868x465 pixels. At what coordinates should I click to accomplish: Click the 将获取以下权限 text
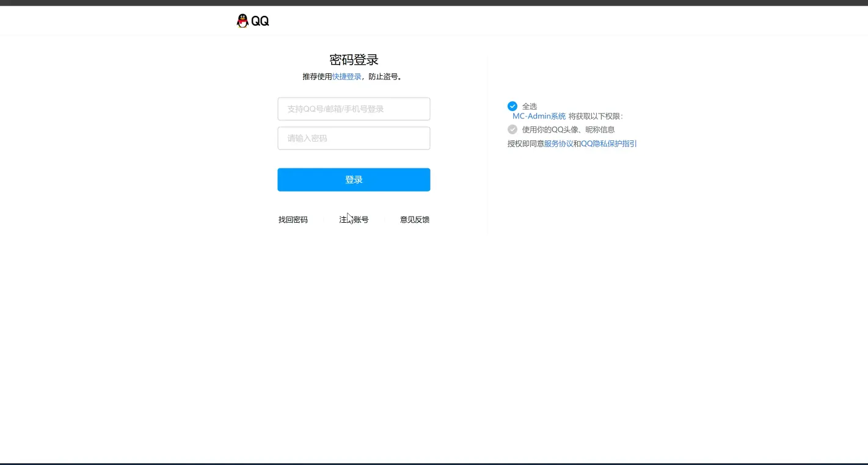596,117
